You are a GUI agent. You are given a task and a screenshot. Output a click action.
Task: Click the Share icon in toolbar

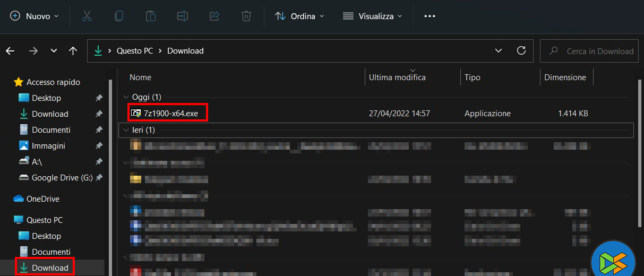214,16
